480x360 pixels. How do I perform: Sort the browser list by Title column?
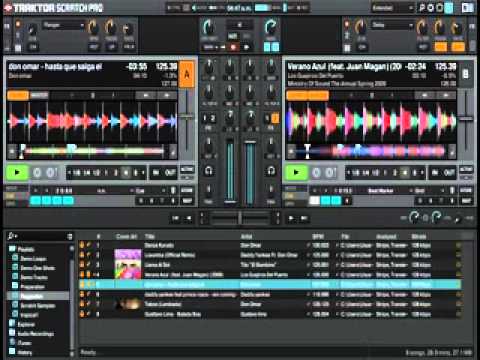(150, 236)
